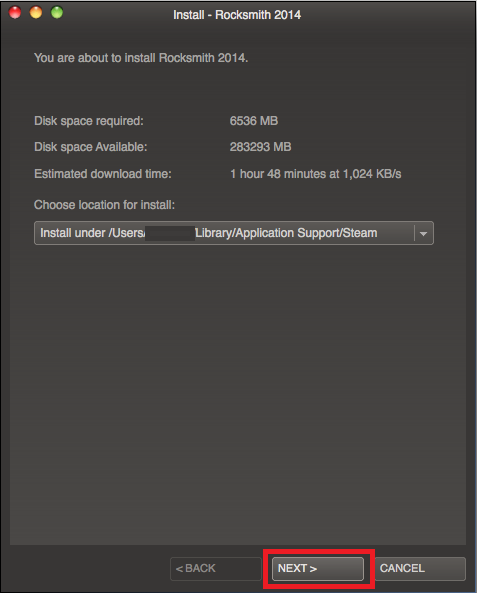
Task: Click the 283293 MB available space value
Action: (x=261, y=147)
